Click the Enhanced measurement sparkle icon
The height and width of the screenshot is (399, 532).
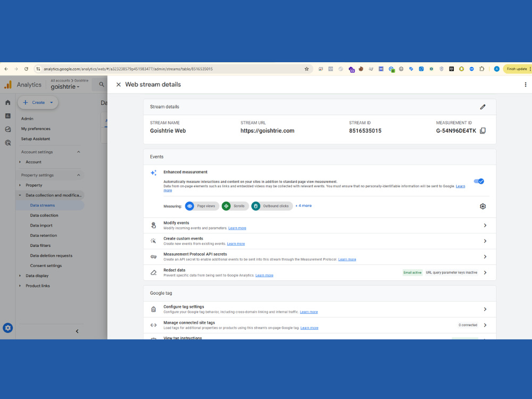(x=153, y=173)
